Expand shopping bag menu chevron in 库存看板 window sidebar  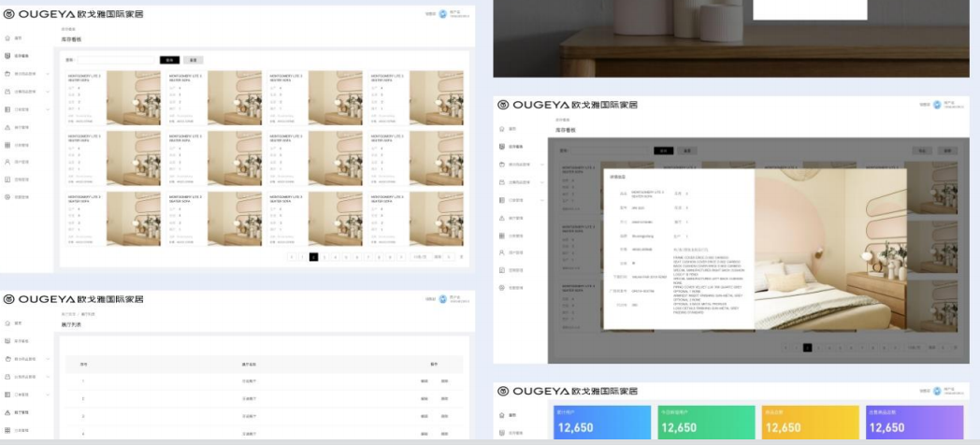tap(48, 92)
